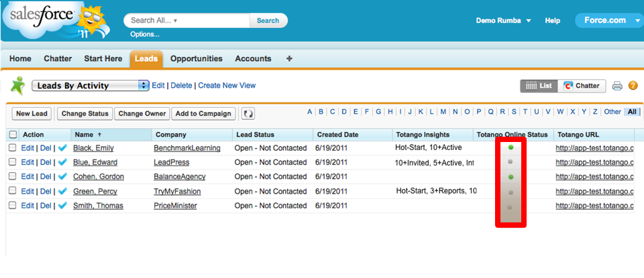The width and height of the screenshot is (644, 278).
Task: Click gray status indicator for Smith, Thomas
Action: [510, 208]
